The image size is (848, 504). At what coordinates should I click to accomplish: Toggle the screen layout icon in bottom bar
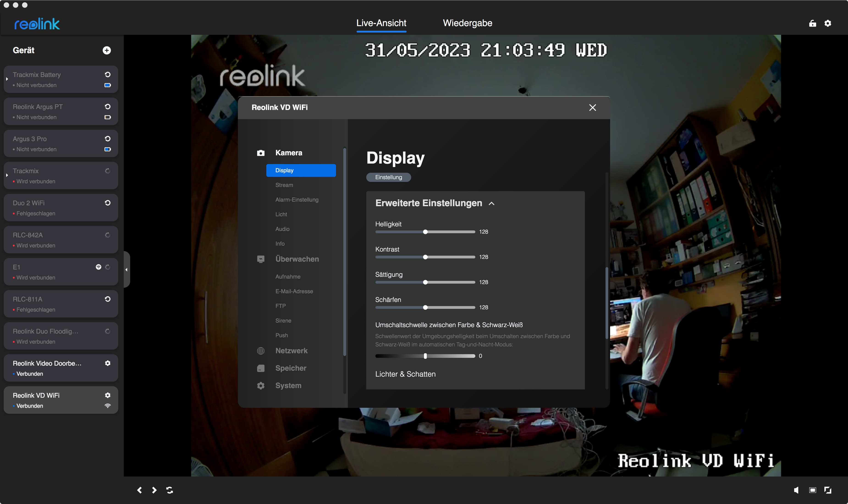(x=812, y=490)
